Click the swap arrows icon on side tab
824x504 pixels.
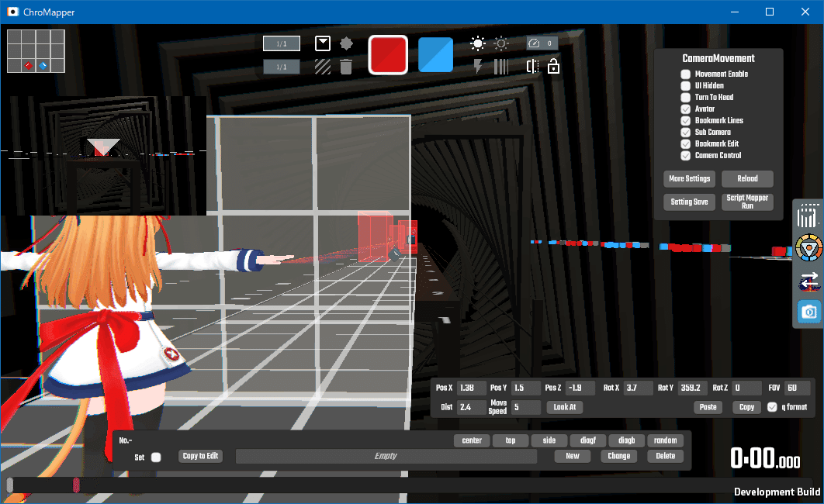coord(809,281)
